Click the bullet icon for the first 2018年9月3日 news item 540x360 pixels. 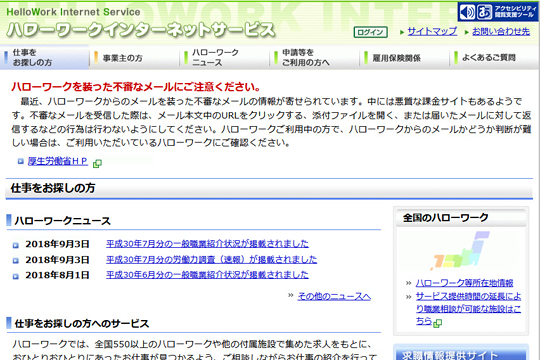point(15,245)
